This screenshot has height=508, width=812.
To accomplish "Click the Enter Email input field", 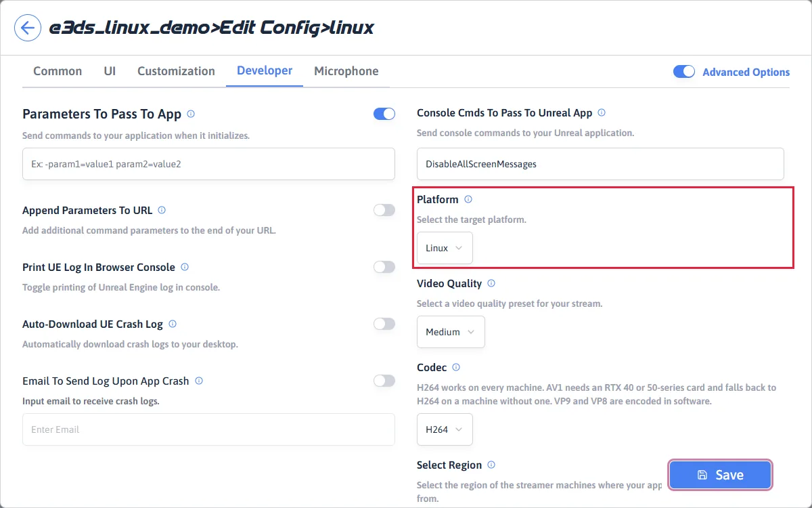I will click(x=208, y=429).
